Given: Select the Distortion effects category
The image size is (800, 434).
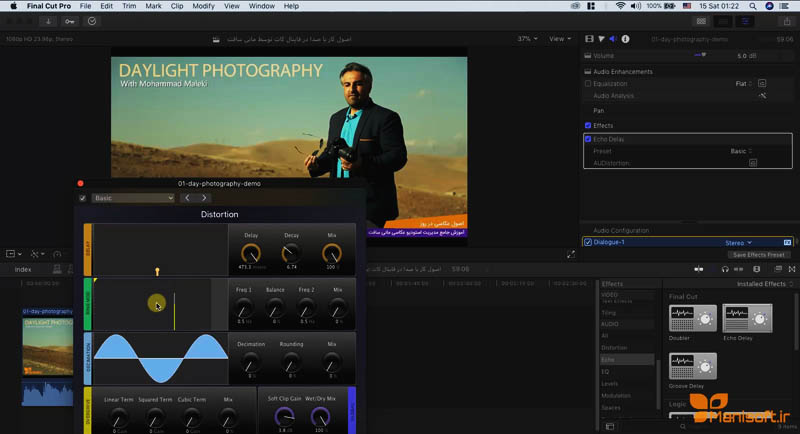Looking at the screenshot, I should [x=614, y=348].
